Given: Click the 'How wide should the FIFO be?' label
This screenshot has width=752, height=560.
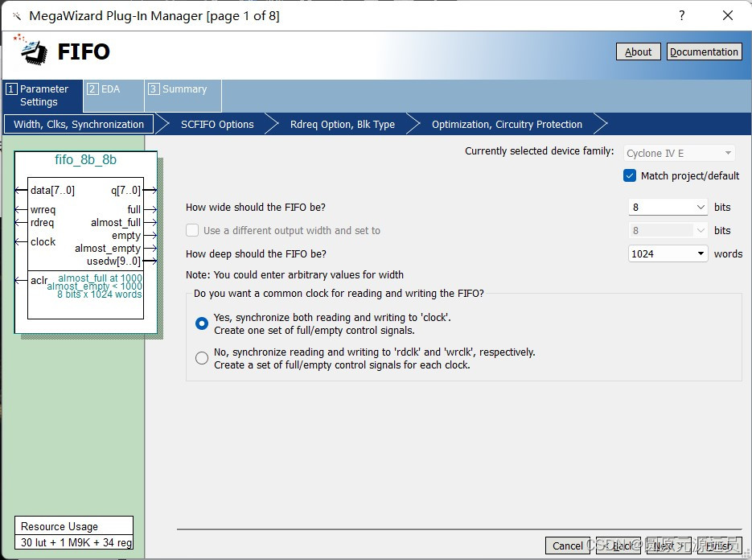Looking at the screenshot, I should (x=256, y=208).
